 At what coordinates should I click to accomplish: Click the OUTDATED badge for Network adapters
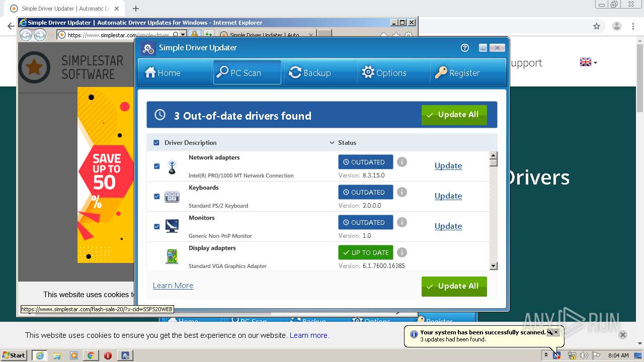pyautogui.click(x=366, y=162)
